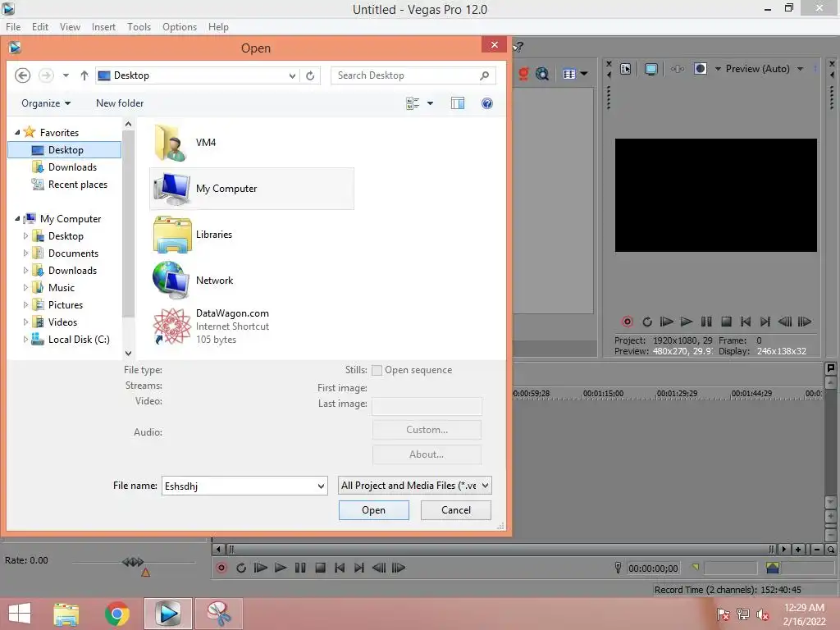Screen dimensions: 840x630
Task: Open the Organize dropdown menu
Action: click(46, 103)
